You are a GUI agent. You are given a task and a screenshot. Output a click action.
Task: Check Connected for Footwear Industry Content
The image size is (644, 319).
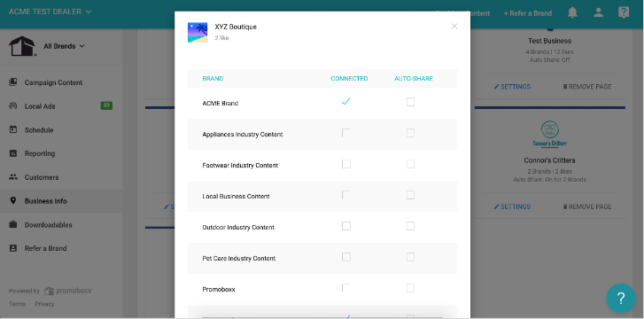[346, 164]
